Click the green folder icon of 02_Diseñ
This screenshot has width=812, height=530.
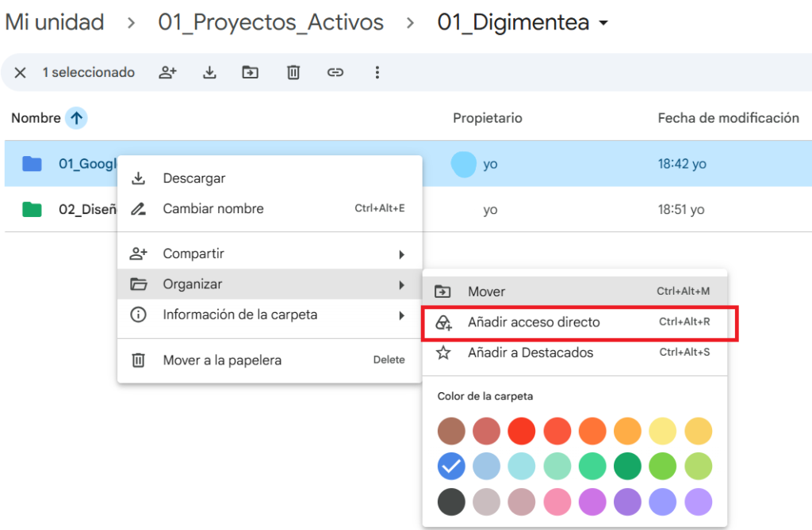coord(32,209)
